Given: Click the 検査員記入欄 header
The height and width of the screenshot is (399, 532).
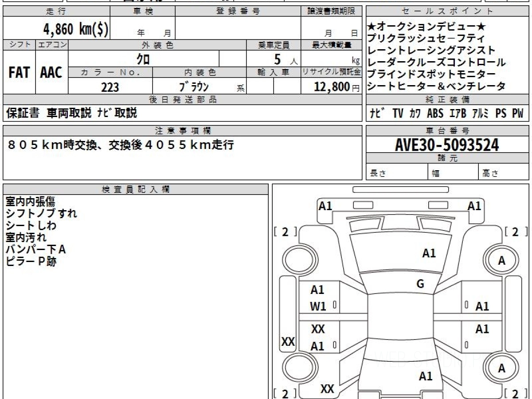Looking at the screenshot, I should [x=136, y=189].
